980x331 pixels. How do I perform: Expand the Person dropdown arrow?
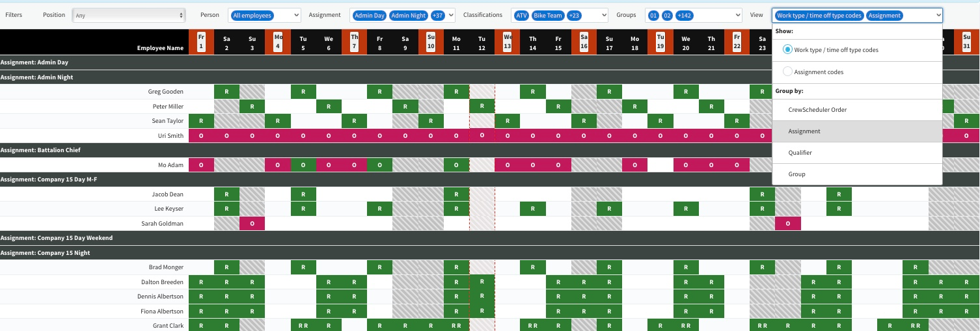[x=296, y=15]
